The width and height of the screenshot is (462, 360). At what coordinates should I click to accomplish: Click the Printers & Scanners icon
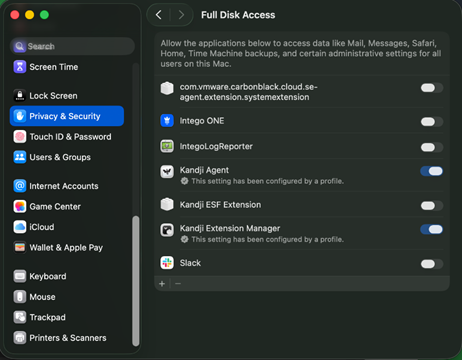click(x=20, y=338)
